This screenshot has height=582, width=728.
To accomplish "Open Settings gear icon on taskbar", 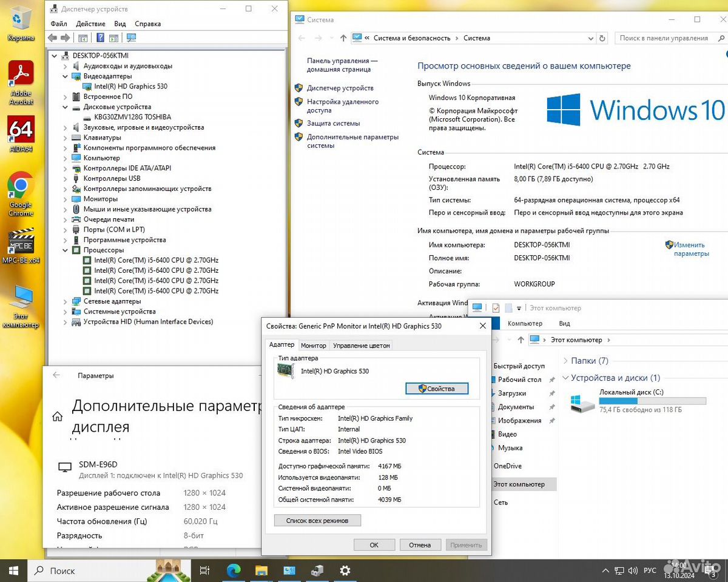I will pyautogui.click(x=345, y=570).
